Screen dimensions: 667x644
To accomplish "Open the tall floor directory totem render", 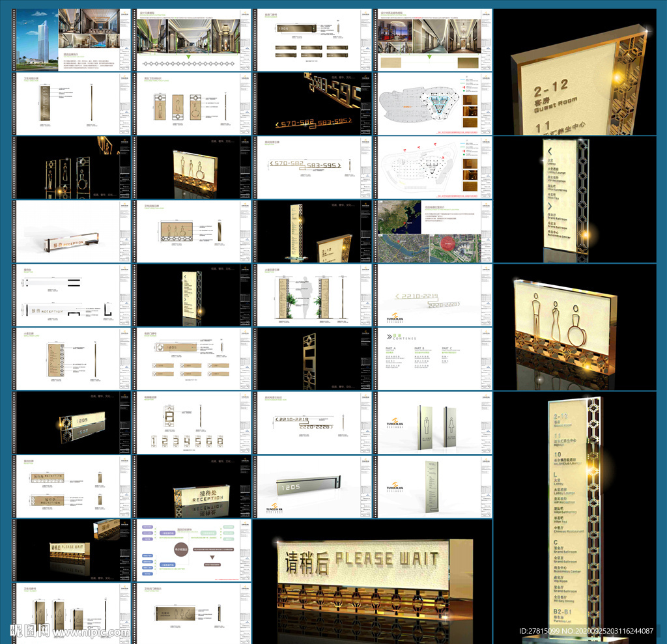I will click(575, 517).
